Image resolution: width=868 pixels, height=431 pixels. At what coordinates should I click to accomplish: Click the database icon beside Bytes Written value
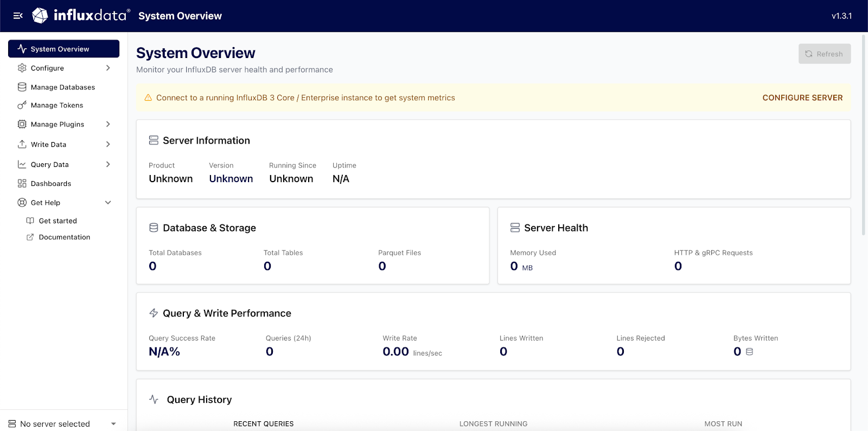click(x=750, y=352)
